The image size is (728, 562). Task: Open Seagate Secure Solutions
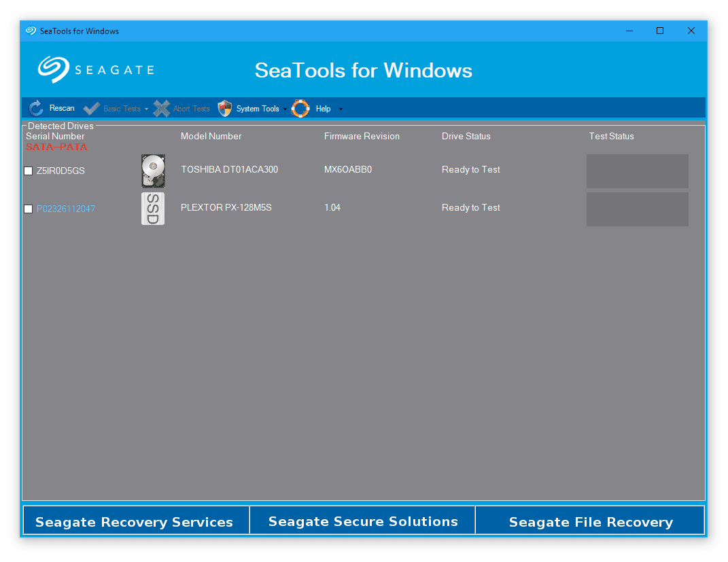coord(362,521)
